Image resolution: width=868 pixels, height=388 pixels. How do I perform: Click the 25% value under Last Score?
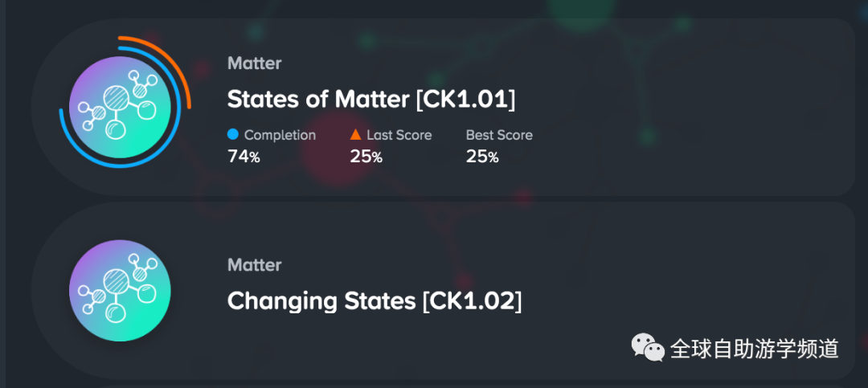coord(366,157)
